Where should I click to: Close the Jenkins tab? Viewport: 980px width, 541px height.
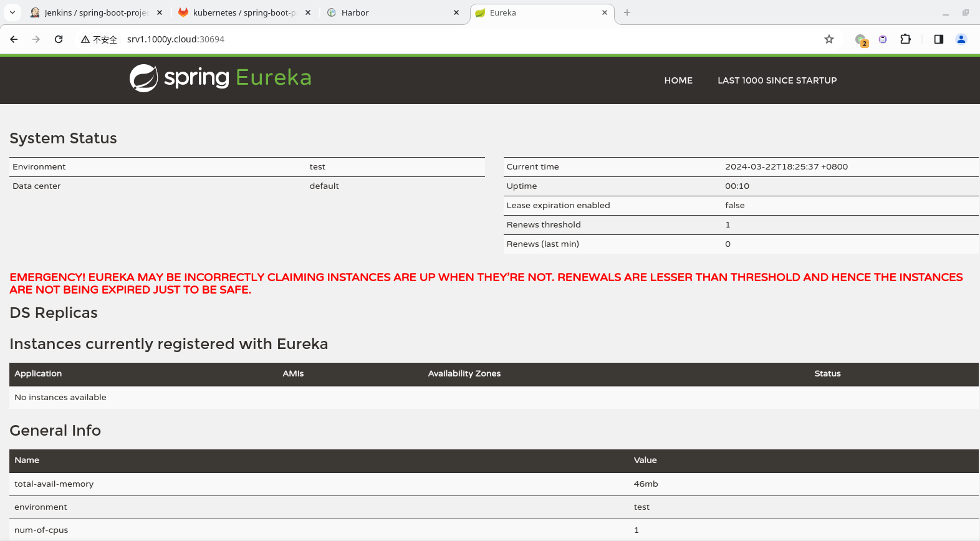(160, 12)
